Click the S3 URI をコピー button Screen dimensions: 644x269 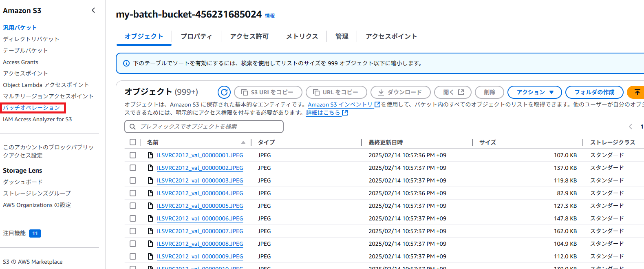tap(268, 92)
